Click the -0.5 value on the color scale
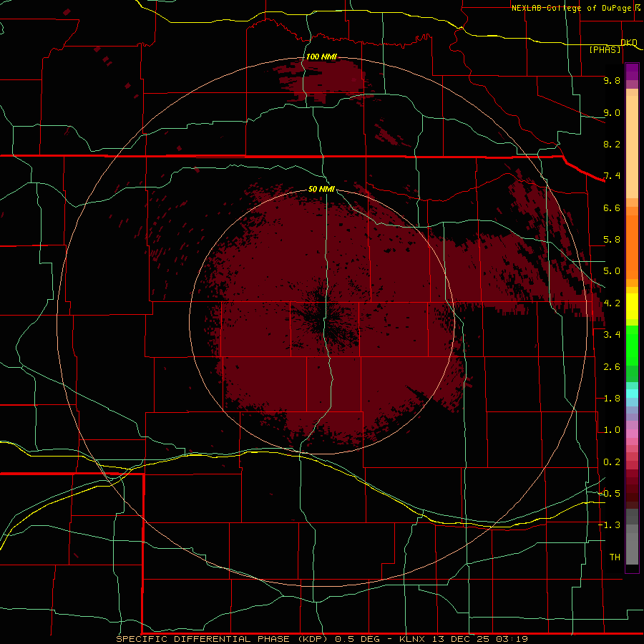The width and height of the screenshot is (644, 644). (x=609, y=494)
